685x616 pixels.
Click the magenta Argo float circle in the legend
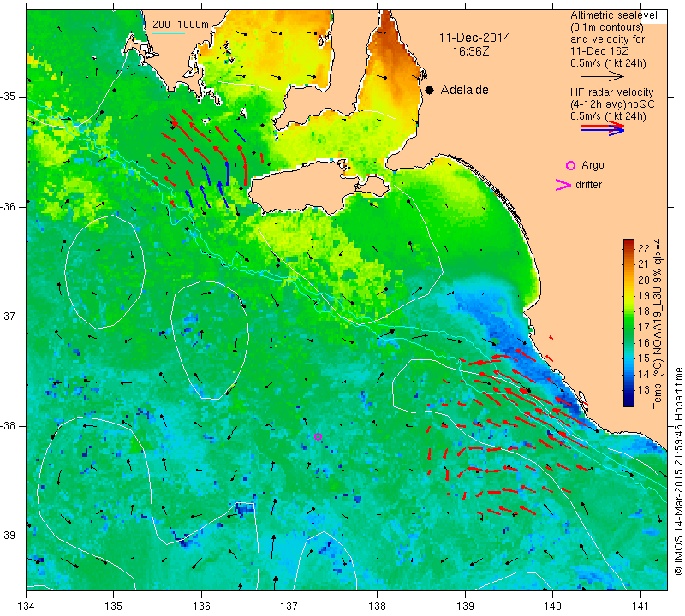[x=570, y=165]
